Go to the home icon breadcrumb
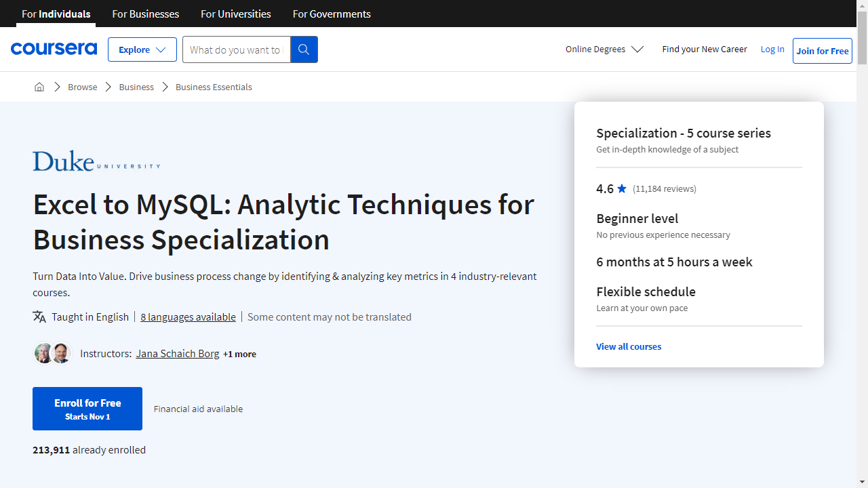This screenshot has width=868, height=488. coord(39,87)
